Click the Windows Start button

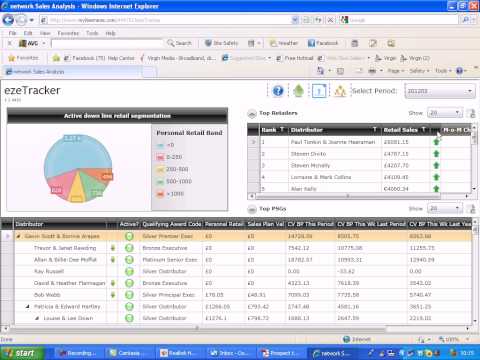click(x=22, y=353)
